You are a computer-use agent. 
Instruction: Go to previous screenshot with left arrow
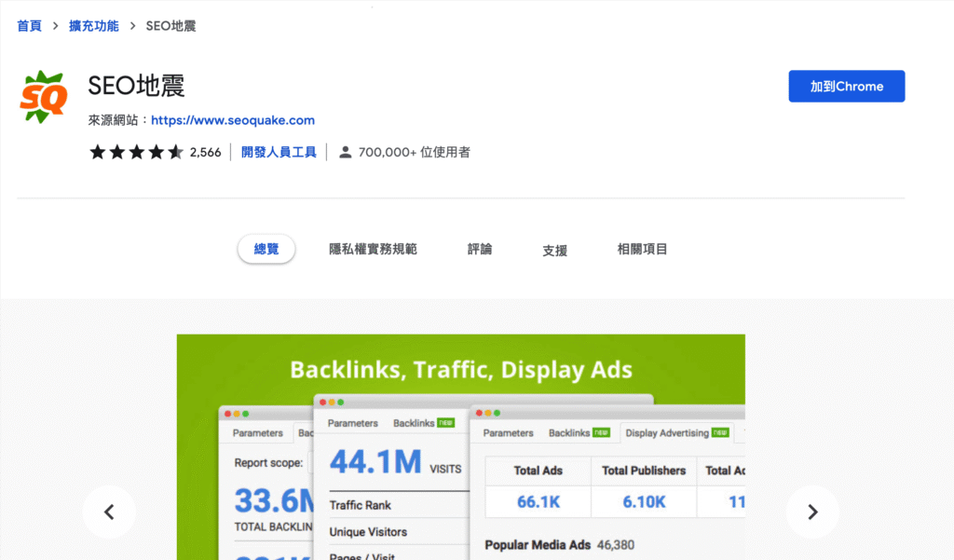click(x=110, y=512)
